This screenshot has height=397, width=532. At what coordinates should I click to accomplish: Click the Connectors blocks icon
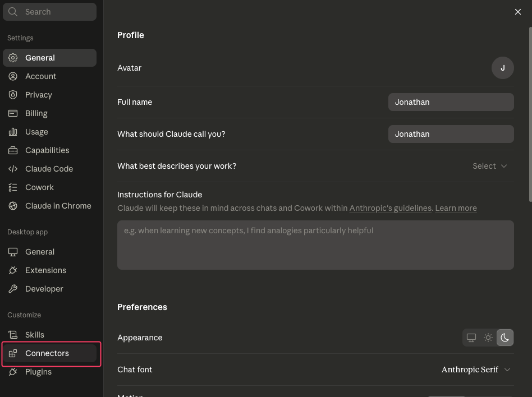[x=13, y=353]
